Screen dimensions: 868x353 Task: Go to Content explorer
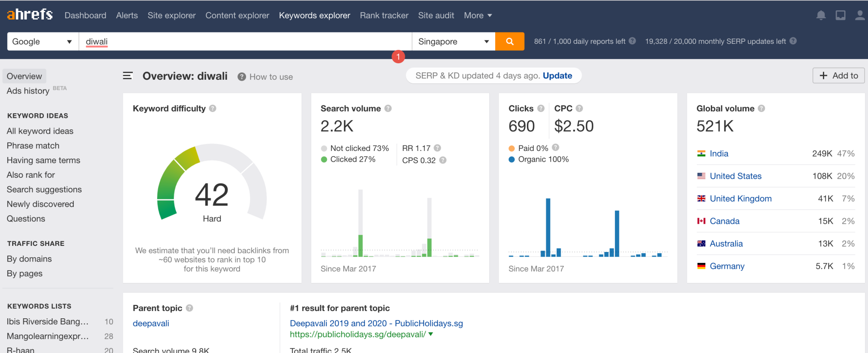tap(237, 15)
